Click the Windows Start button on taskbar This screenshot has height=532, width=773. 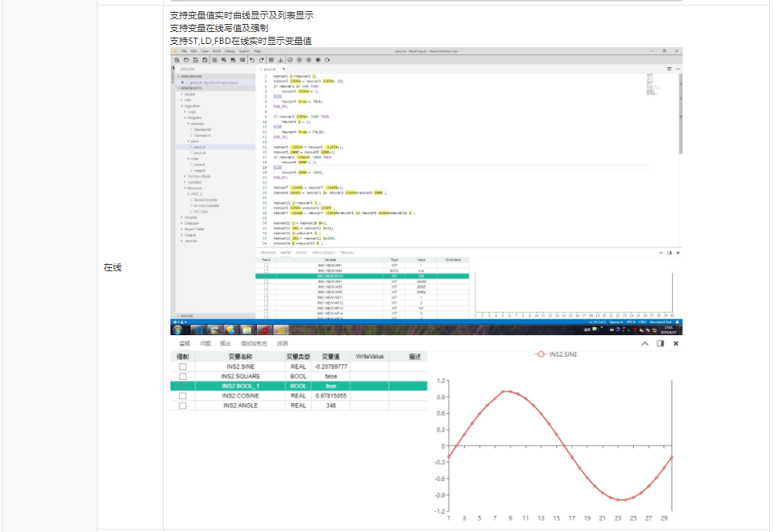(x=177, y=330)
